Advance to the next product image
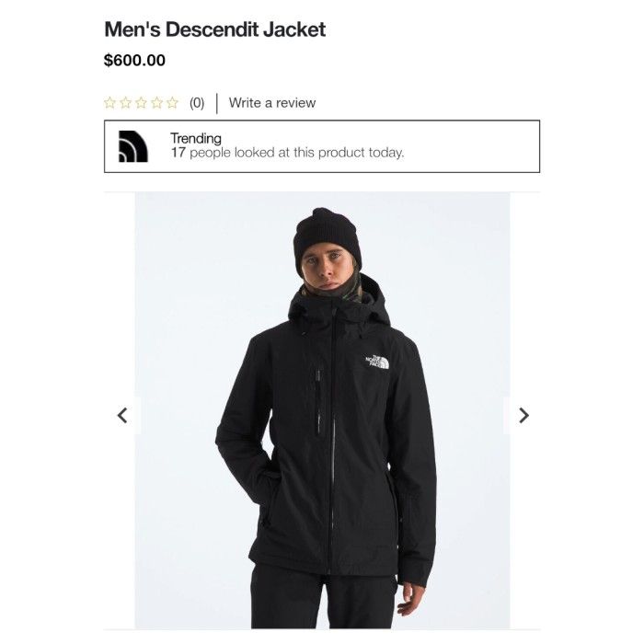Screen dimensions: 644x644 pyautogui.click(x=523, y=415)
